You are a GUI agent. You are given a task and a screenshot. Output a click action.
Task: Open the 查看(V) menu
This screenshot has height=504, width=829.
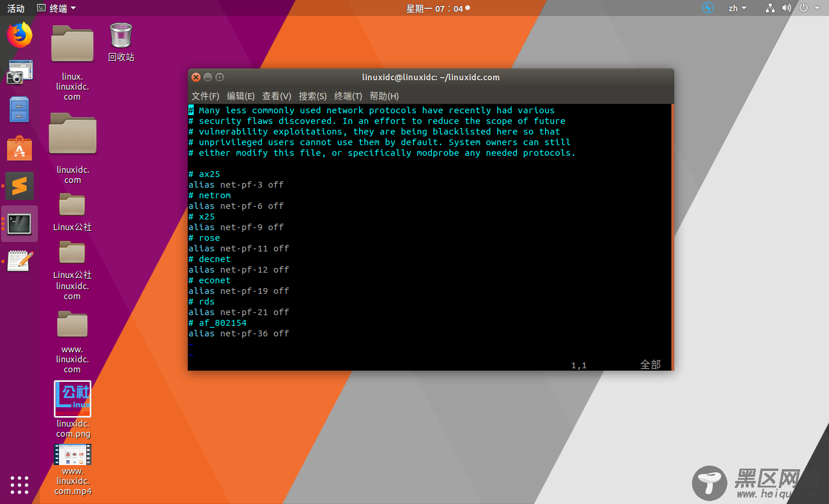[276, 96]
